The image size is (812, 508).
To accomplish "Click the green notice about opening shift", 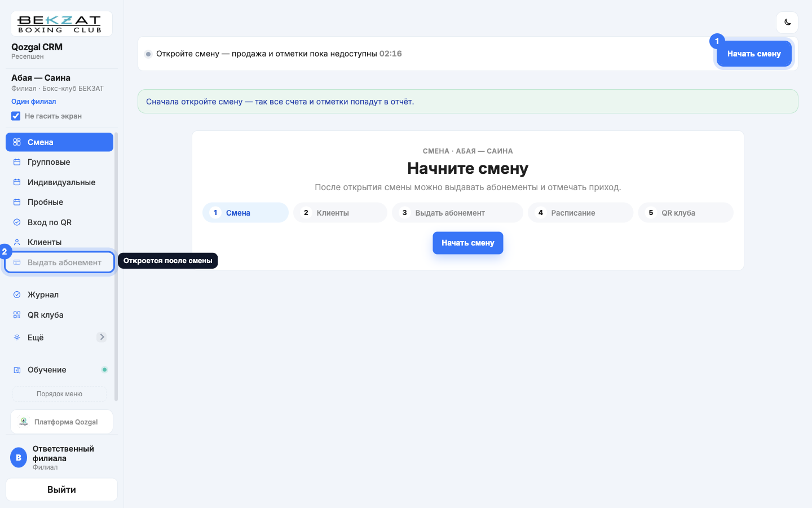I will (x=468, y=102).
